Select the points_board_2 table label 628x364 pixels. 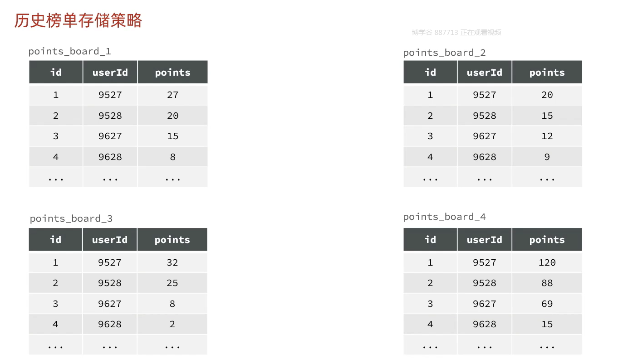pyautogui.click(x=444, y=53)
